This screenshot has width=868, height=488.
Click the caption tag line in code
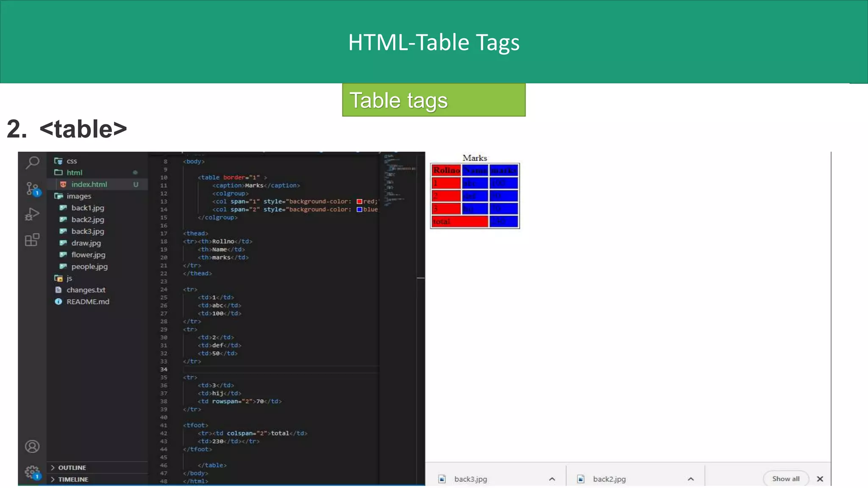(x=256, y=186)
